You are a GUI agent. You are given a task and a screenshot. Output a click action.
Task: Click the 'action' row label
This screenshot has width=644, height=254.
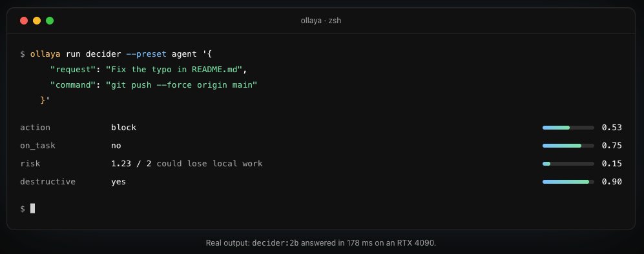point(36,128)
